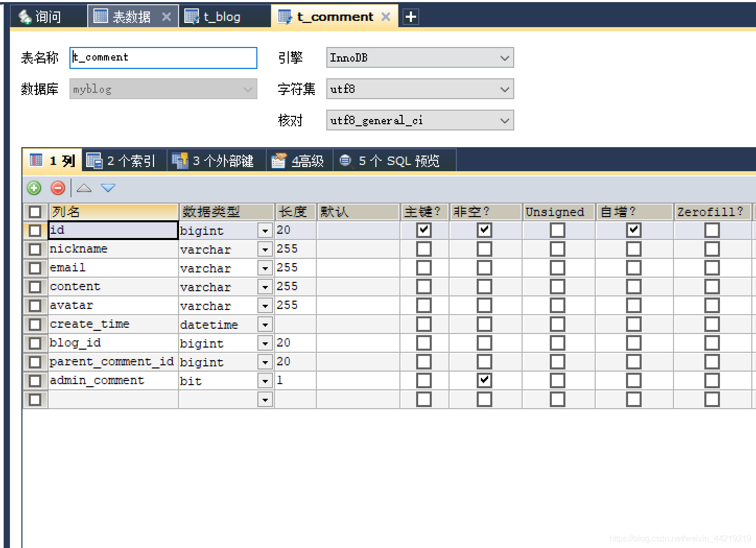Select the id column name cell
The width and height of the screenshot is (756, 548).
click(x=113, y=230)
